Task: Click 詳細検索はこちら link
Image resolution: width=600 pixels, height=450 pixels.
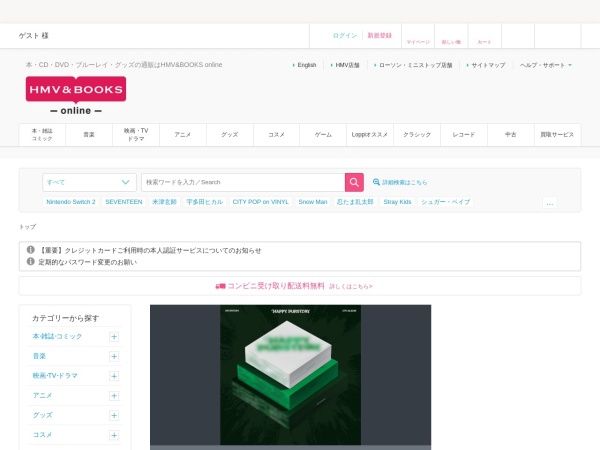Action: point(404,182)
